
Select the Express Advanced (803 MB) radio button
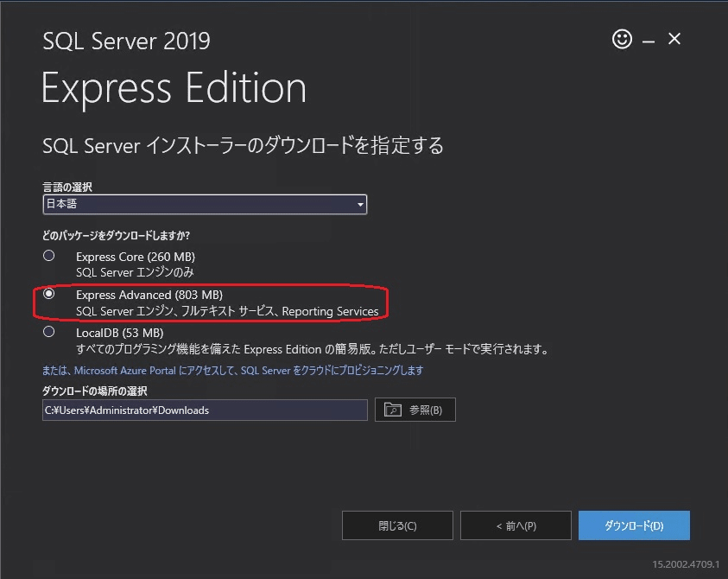coord(48,294)
